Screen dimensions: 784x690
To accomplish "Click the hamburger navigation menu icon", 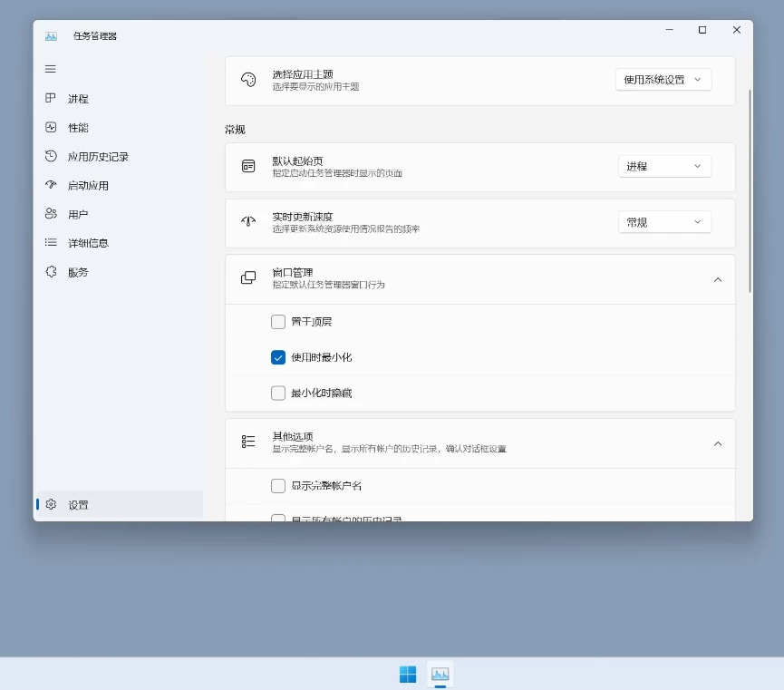I will point(51,69).
